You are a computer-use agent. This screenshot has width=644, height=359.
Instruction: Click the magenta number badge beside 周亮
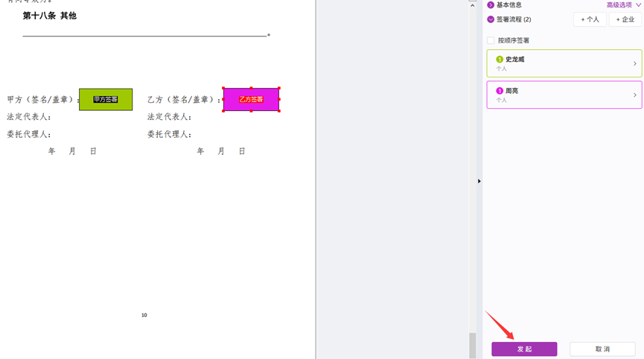click(500, 91)
